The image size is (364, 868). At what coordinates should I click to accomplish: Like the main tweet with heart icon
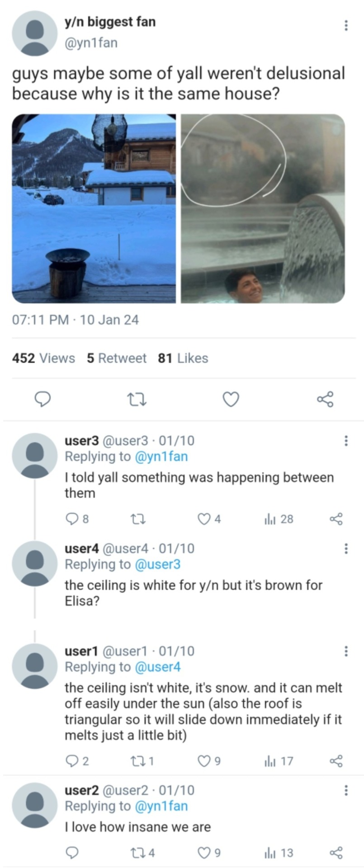pyautogui.click(x=231, y=399)
